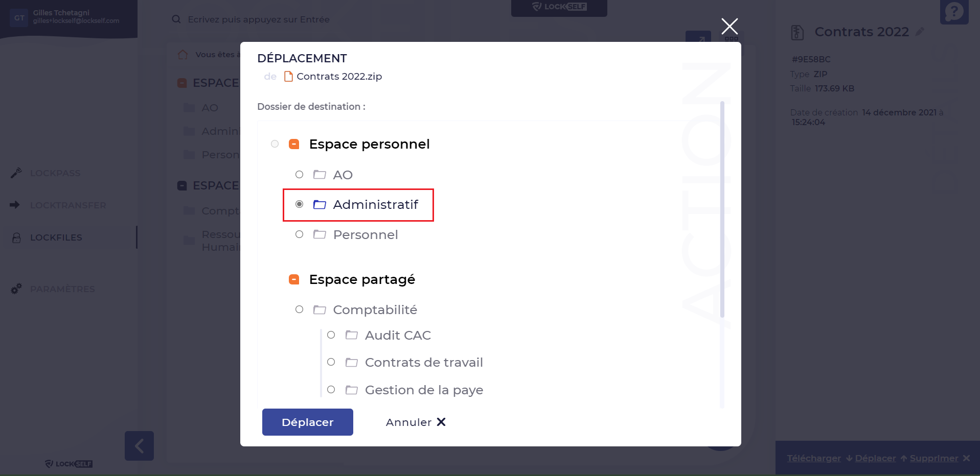The image size is (980, 476).
Task: Click the Déplacer button to confirm move
Action: pos(308,422)
